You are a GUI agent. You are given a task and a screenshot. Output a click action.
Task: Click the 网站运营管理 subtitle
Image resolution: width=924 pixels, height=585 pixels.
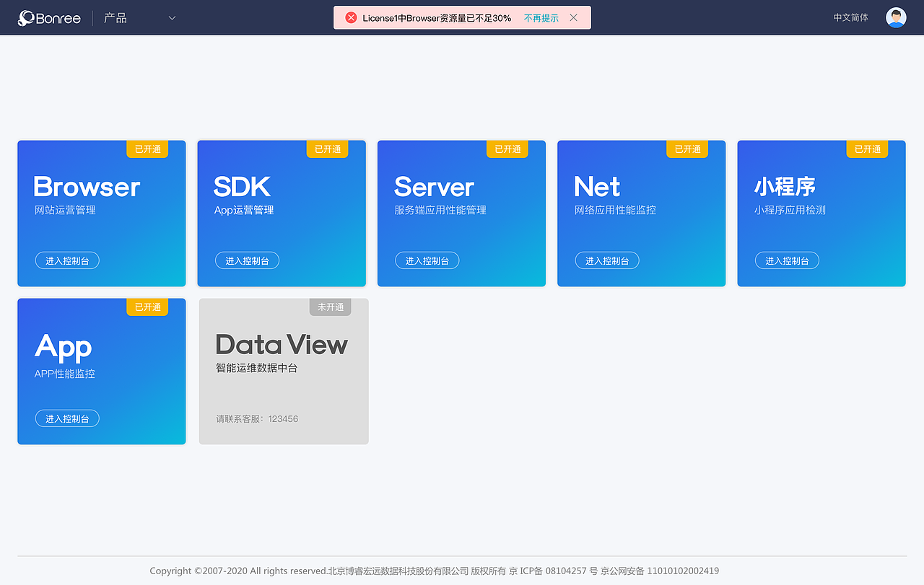[65, 210]
